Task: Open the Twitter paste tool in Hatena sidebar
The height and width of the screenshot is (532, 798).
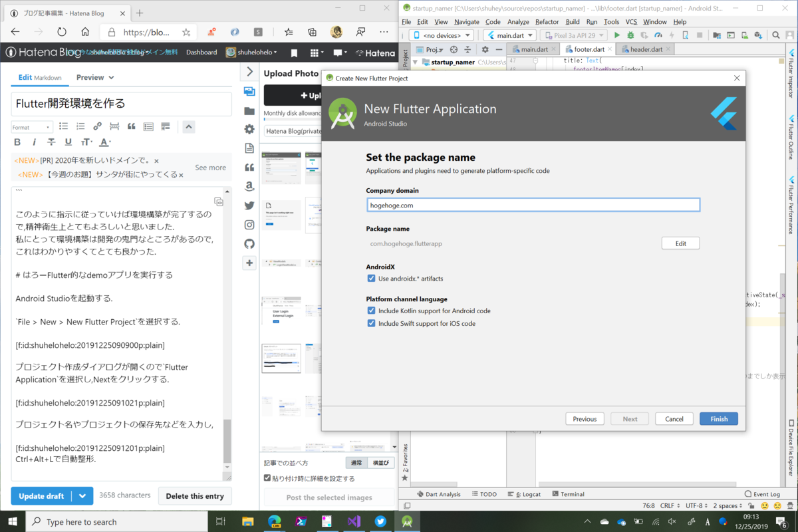Action: 249,206
